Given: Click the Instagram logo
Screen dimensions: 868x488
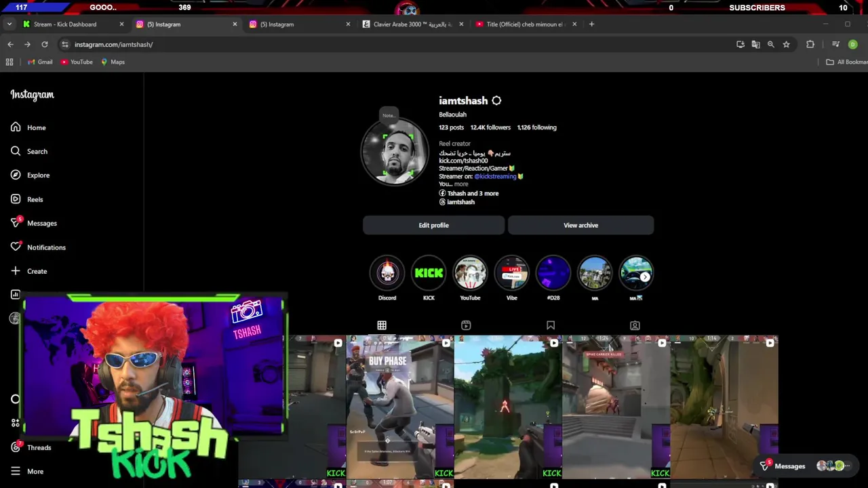Looking at the screenshot, I should pyautogui.click(x=32, y=95).
